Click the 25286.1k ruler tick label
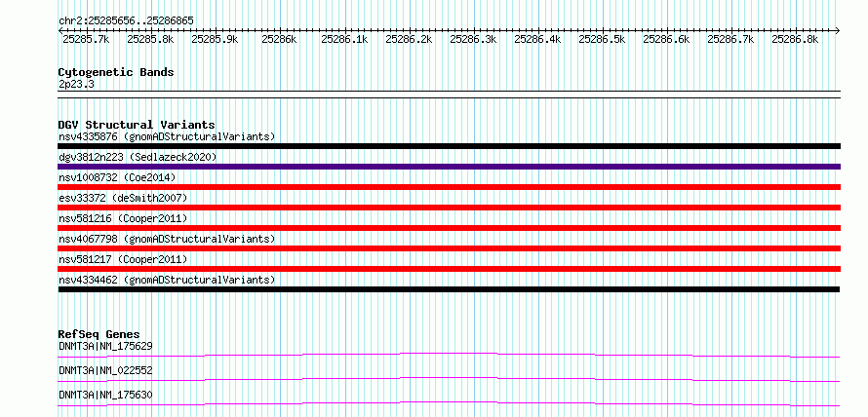The image size is (868, 417). tap(343, 39)
